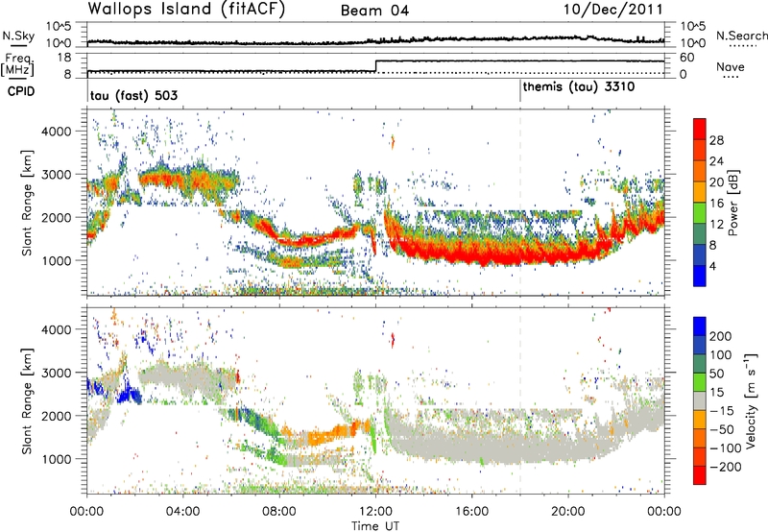The height and width of the screenshot is (532, 768).
Task: Click the blue velocity patch near 02:00
Action: point(130,393)
